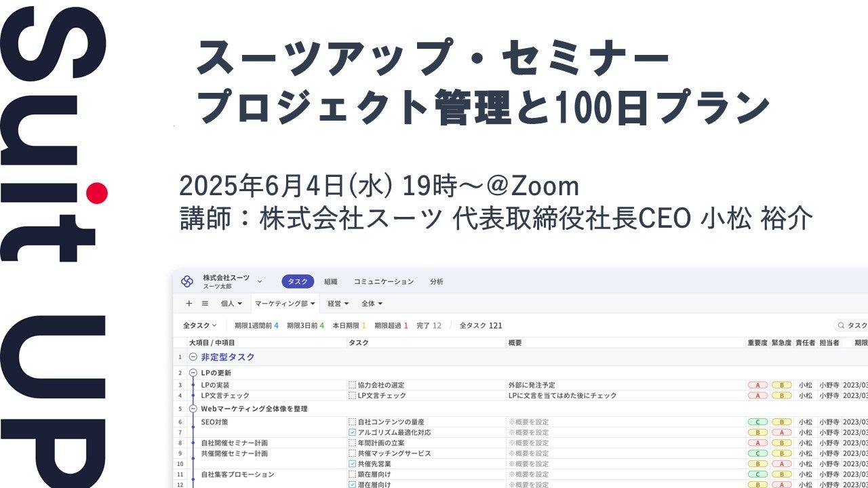This screenshot has width=868, height=488.
Task: Filter by 期限1週間前 tasks
Action: point(256,325)
